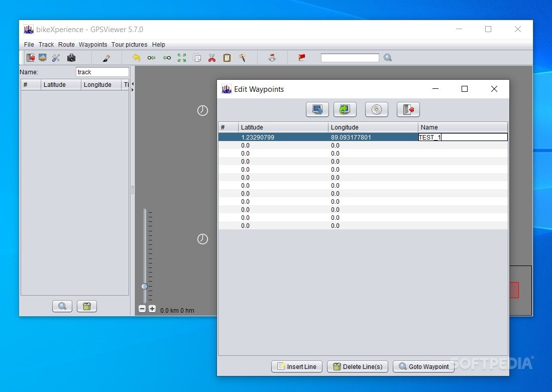
Task: Open the Route menu
Action: pyautogui.click(x=66, y=44)
